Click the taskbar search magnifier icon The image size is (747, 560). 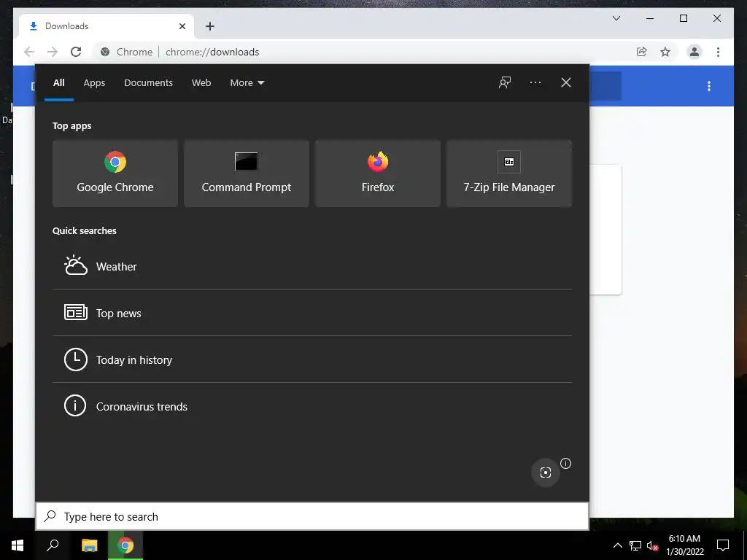(x=53, y=545)
